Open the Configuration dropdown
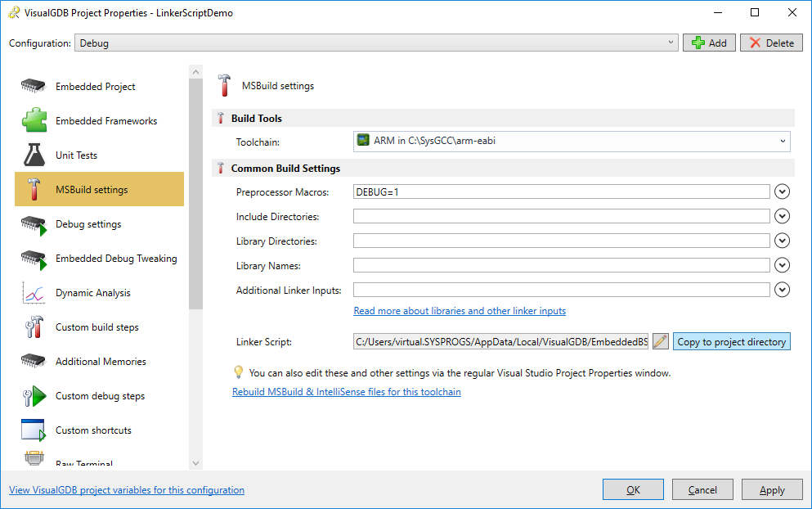This screenshot has height=509, width=812. [x=376, y=43]
